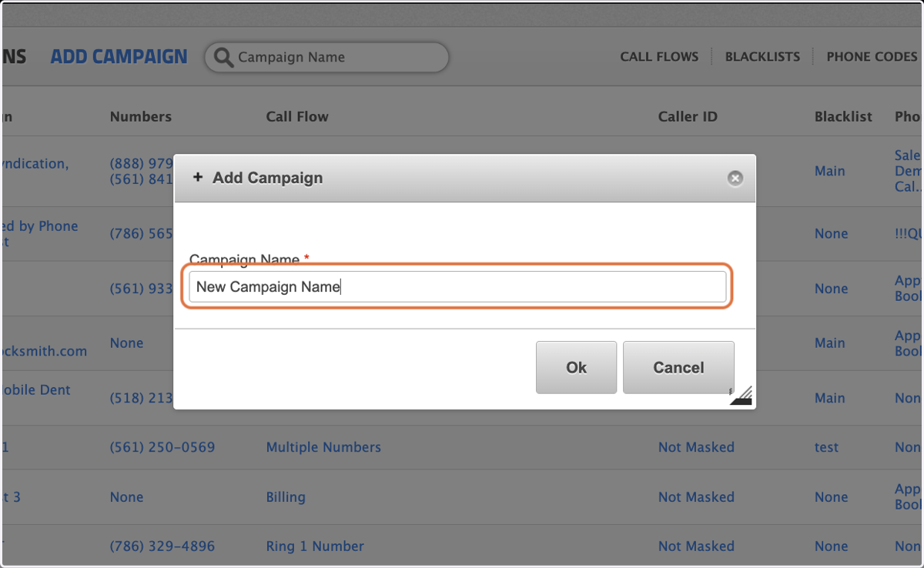Click number (786) 329-4896

(x=162, y=546)
